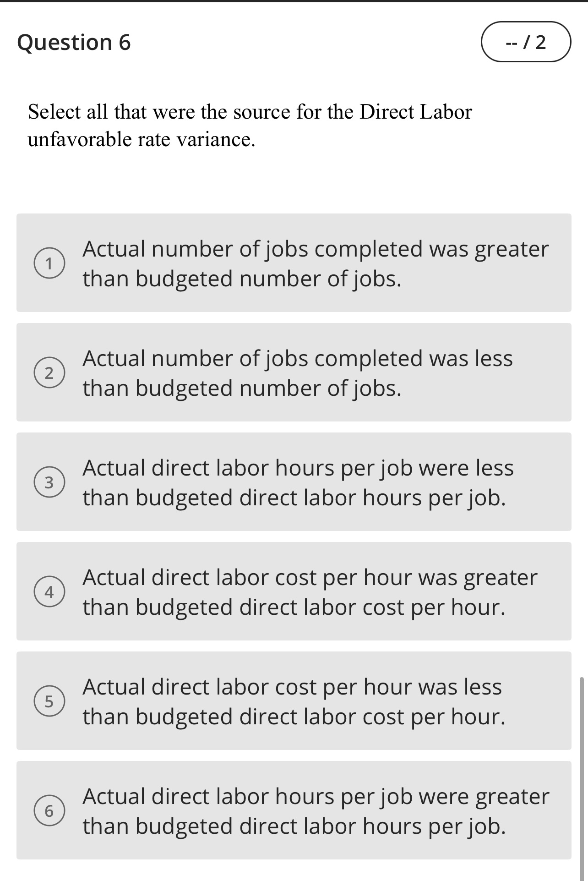The height and width of the screenshot is (881, 588).
Task: Click the circled number 3 selector
Action: [x=50, y=482]
